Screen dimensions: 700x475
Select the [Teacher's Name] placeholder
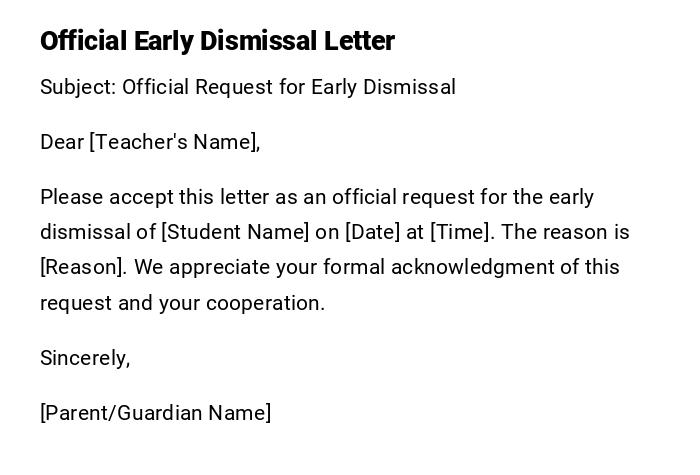[175, 142]
